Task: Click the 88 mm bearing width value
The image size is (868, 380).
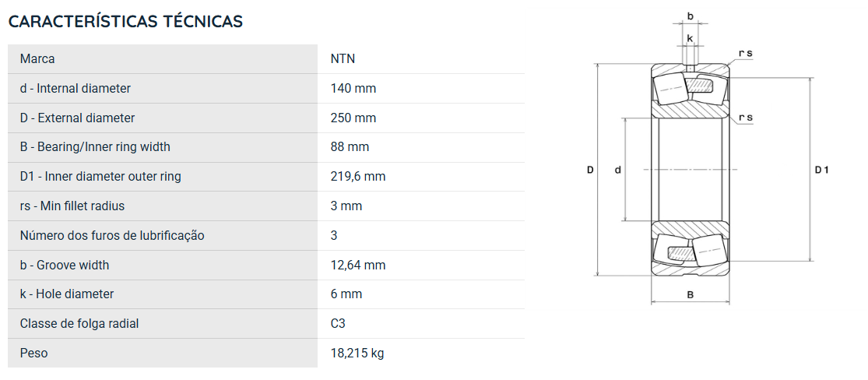Action: pyautogui.click(x=350, y=147)
